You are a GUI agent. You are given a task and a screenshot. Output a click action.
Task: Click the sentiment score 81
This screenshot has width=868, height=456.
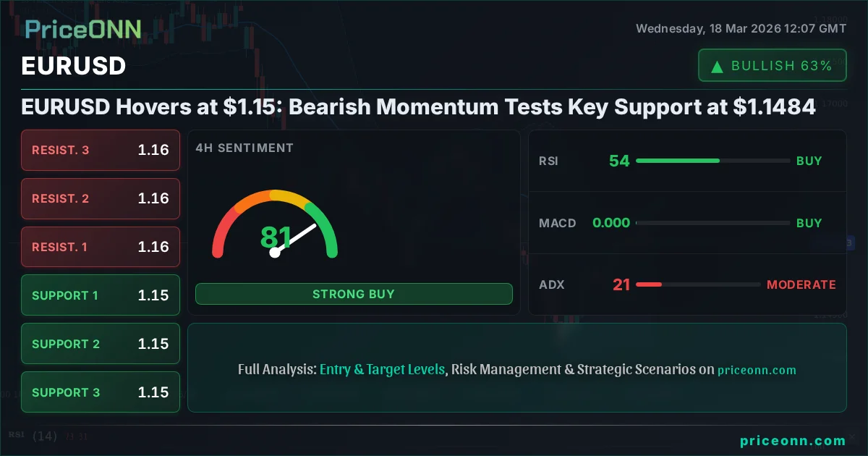pos(276,237)
